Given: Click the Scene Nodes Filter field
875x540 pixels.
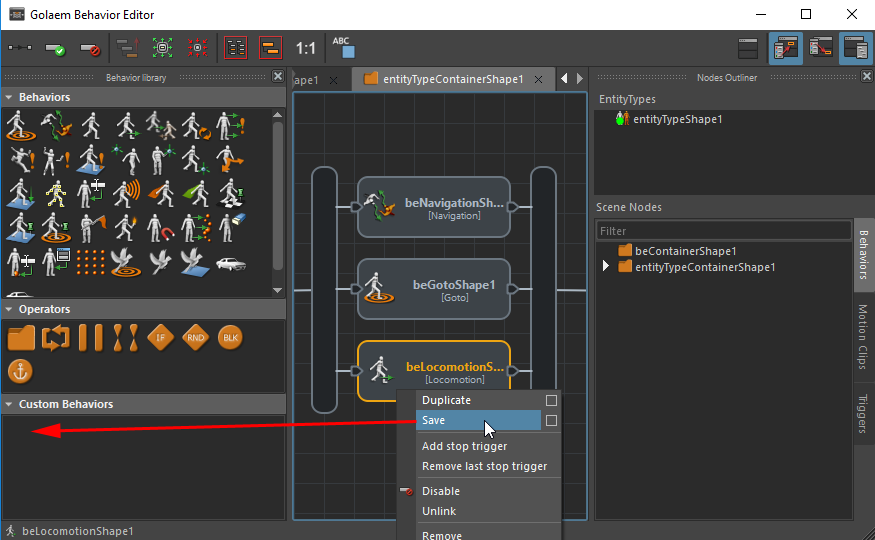Looking at the screenshot, I should coord(723,230).
